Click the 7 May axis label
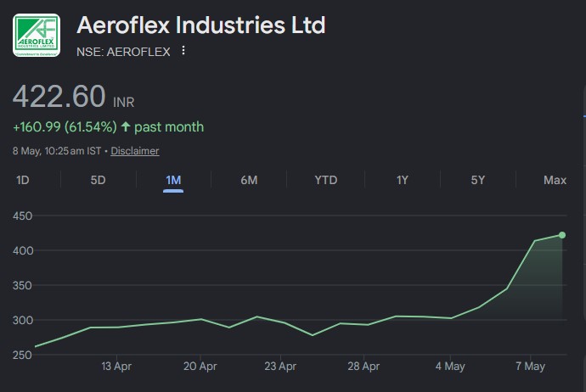586x392 pixels. coord(530,367)
